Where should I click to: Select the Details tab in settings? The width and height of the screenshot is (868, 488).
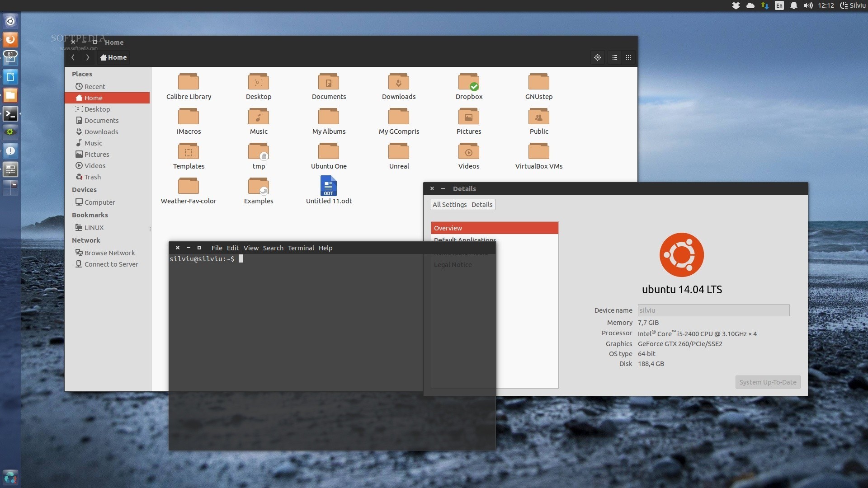coord(481,204)
